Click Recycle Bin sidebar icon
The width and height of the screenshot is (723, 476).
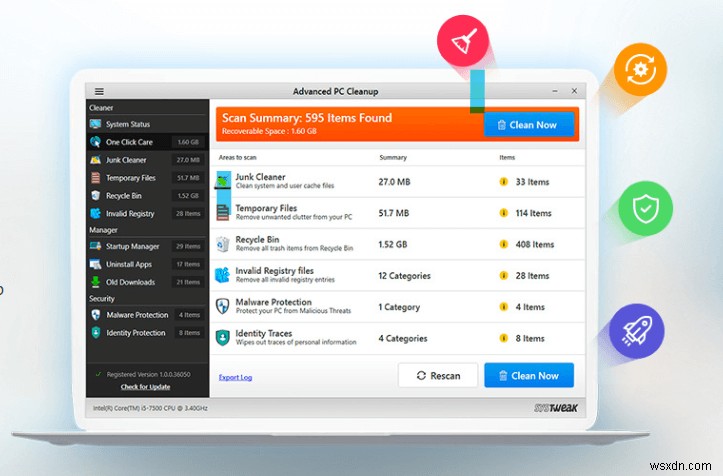point(95,196)
